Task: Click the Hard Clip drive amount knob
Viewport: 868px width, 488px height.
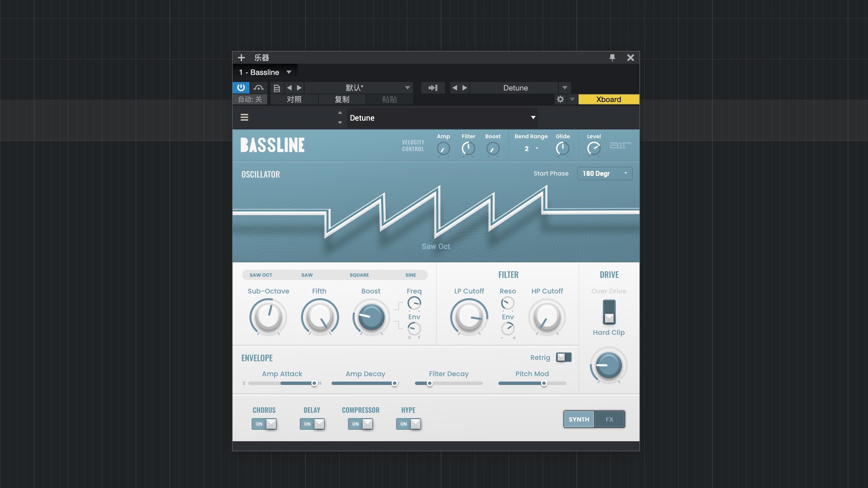Action: click(609, 366)
